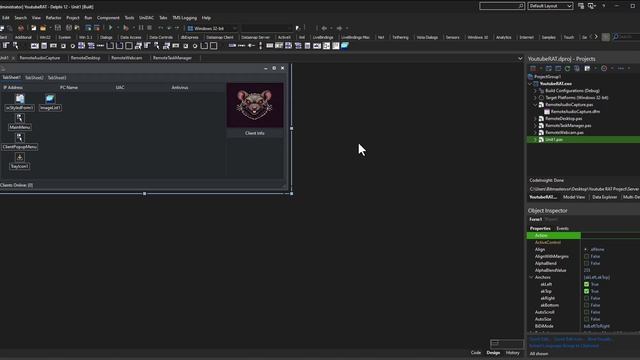Open the TMS Logging menu
This screenshot has width=640, height=360.
click(184, 18)
